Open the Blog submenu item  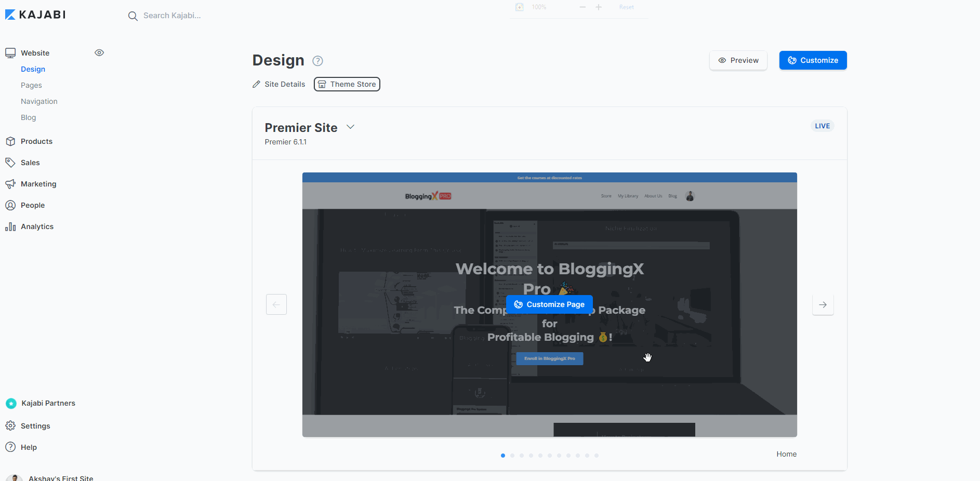click(x=28, y=117)
